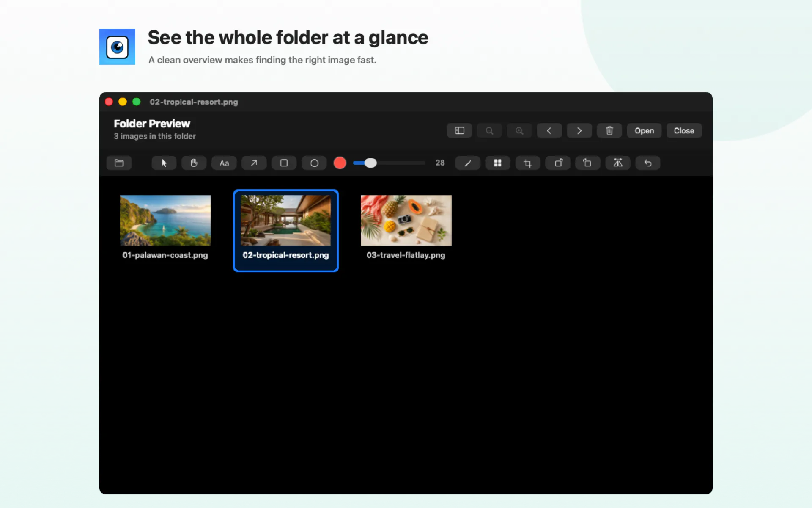Screen dimensions: 812x508
Task: Click the blue eye app icon
Action: (117, 47)
